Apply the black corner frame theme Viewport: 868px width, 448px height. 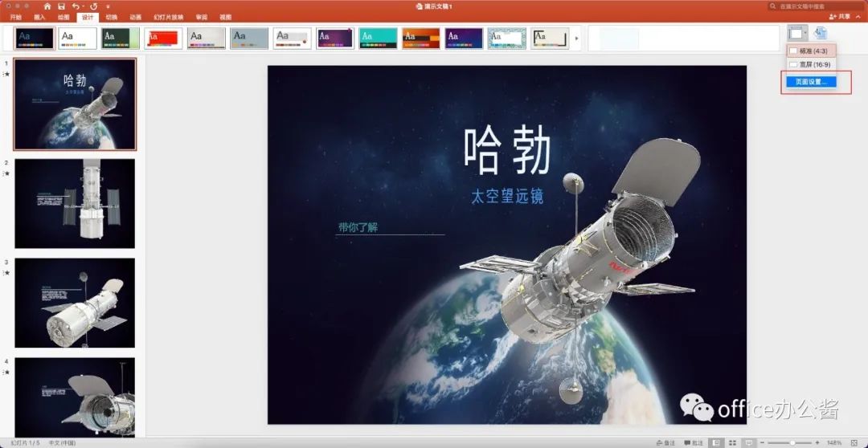550,39
